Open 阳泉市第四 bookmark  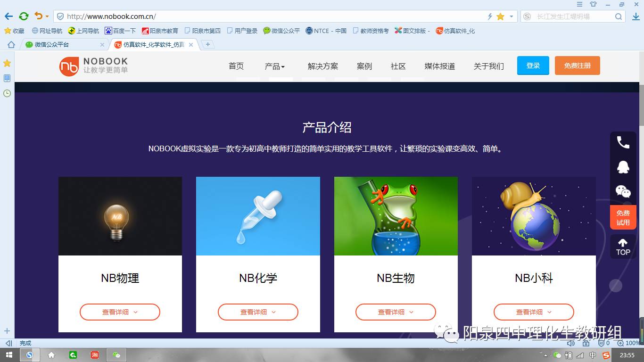click(x=202, y=31)
